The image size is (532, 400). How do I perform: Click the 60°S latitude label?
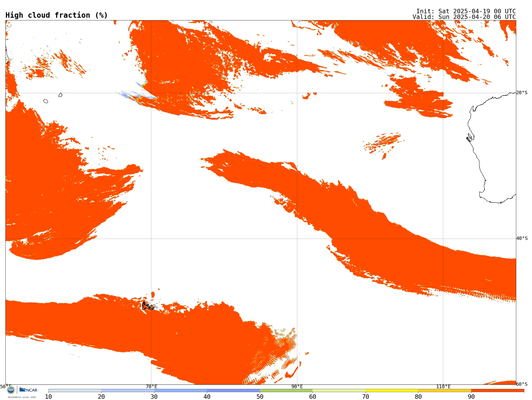[x=522, y=384]
